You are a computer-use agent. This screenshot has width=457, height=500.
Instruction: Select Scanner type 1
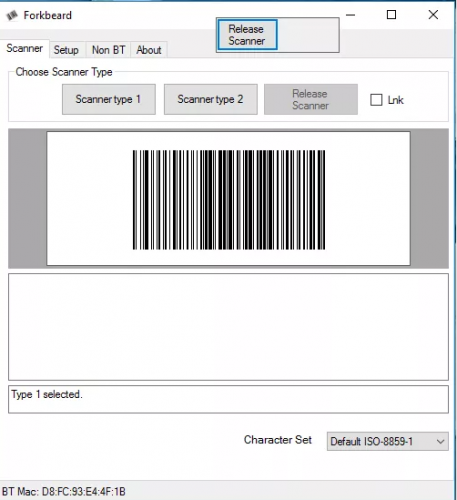[109, 99]
